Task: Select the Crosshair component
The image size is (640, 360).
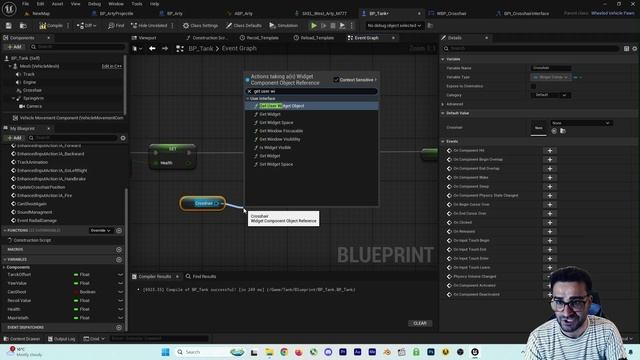Action: [32, 90]
